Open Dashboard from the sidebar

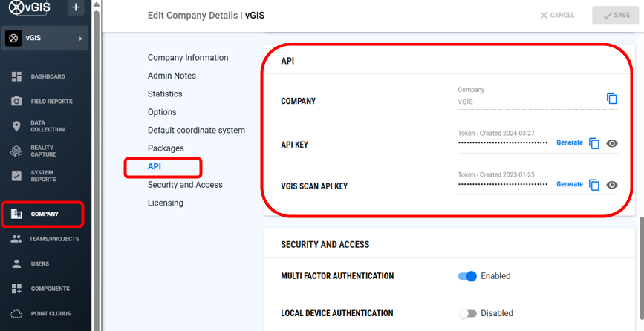(48, 76)
